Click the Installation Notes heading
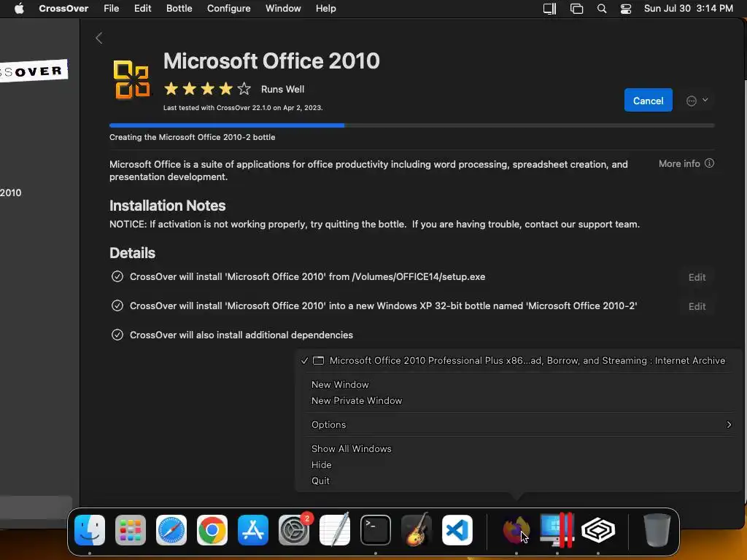747x560 pixels. [x=167, y=206]
